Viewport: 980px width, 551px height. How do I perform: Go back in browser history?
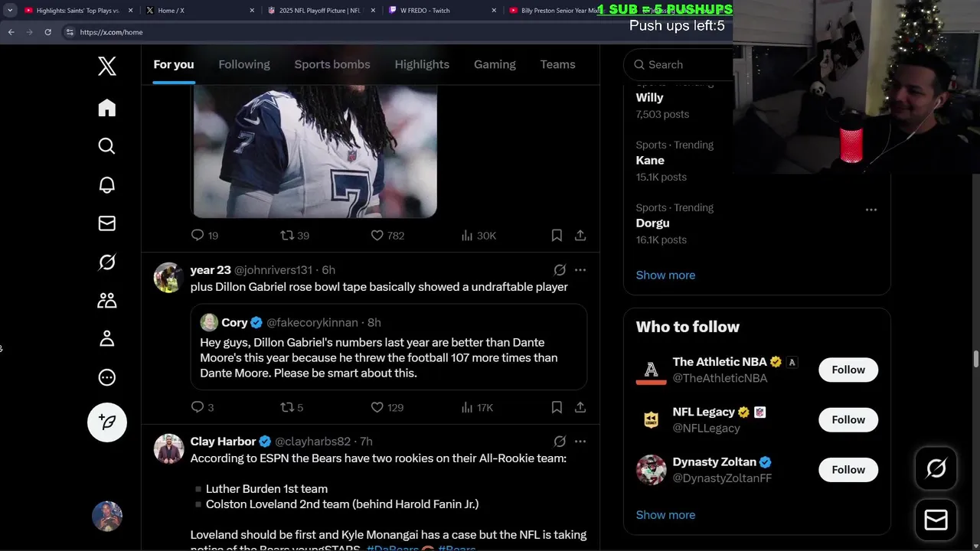(x=11, y=32)
